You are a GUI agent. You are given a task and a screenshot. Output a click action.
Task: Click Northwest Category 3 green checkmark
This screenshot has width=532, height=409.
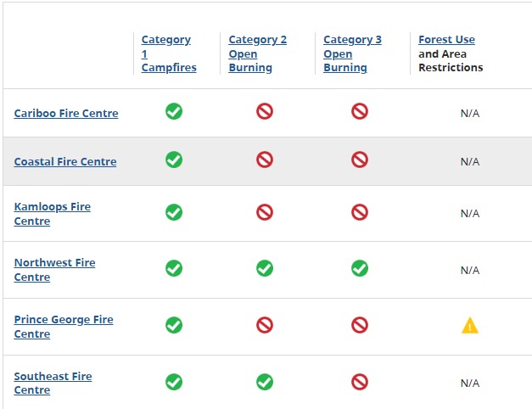coord(360,268)
